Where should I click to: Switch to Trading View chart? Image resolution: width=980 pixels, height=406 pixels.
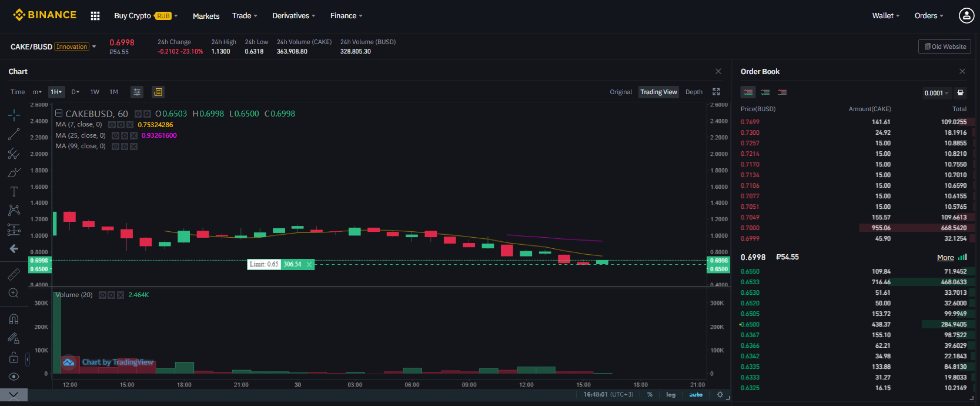(x=658, y=92)
